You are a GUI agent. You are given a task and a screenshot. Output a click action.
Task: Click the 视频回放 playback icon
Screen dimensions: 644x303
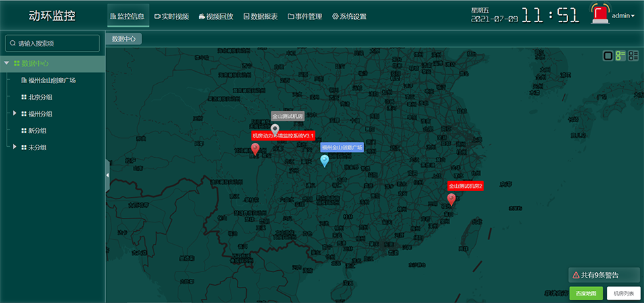202,16
